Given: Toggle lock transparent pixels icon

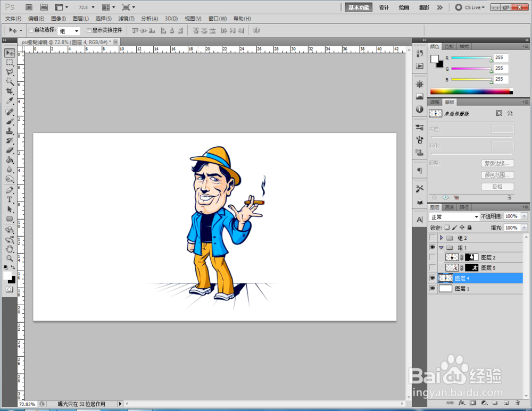Looking at the screenshot, I should click(x=447, y=228).
